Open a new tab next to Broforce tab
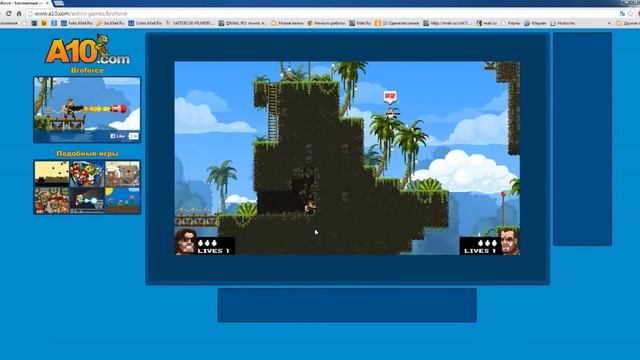Viewport: 640px width, 360px height. [59, 3]
